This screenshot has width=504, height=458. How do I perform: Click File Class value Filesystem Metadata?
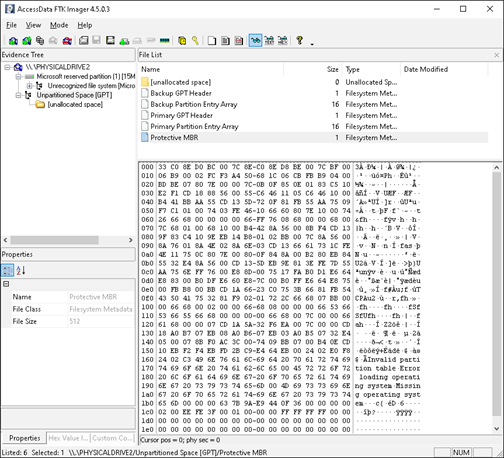click(101, 309)
